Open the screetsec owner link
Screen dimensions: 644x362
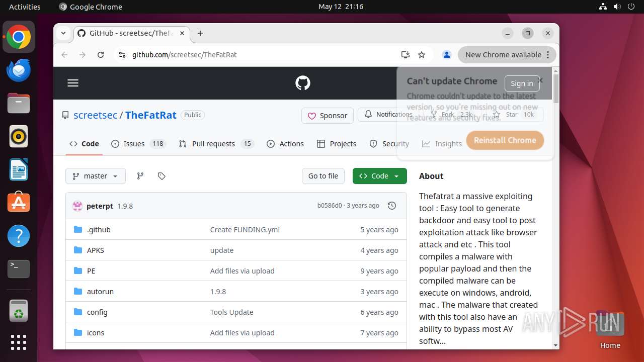point(96,115)
